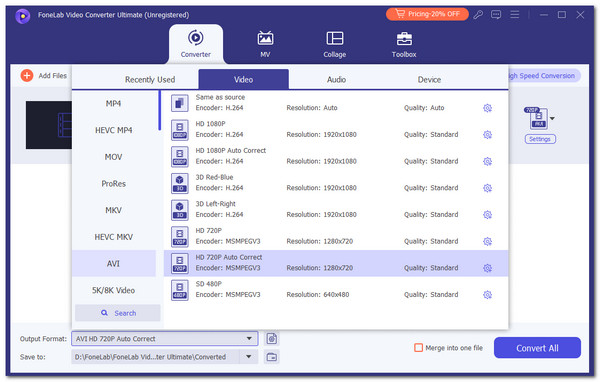Click the HD 720P Auto Correct icon
This screenshot has width=600, height=382.
[179, 263]
